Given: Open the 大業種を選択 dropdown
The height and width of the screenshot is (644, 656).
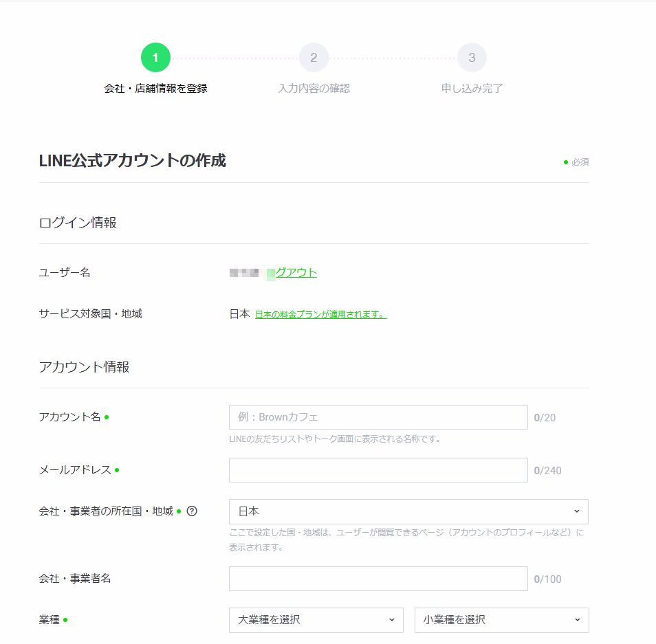Looking at the screenshot, I should point(316,620).
